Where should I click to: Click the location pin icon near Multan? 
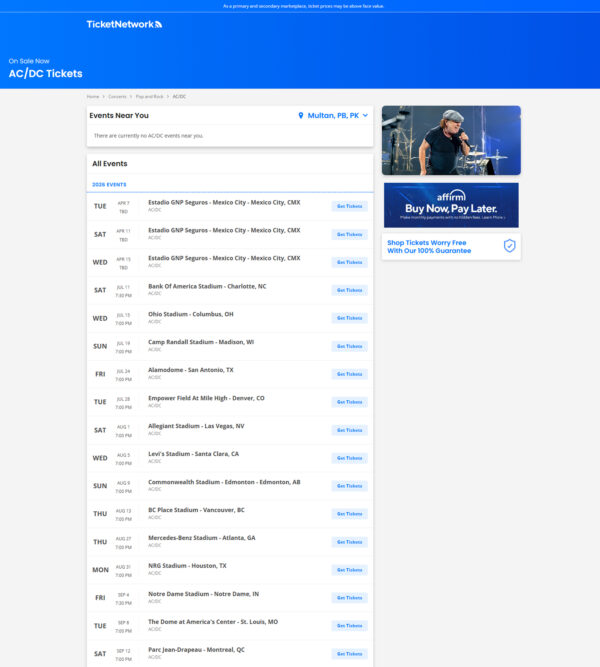301,116
